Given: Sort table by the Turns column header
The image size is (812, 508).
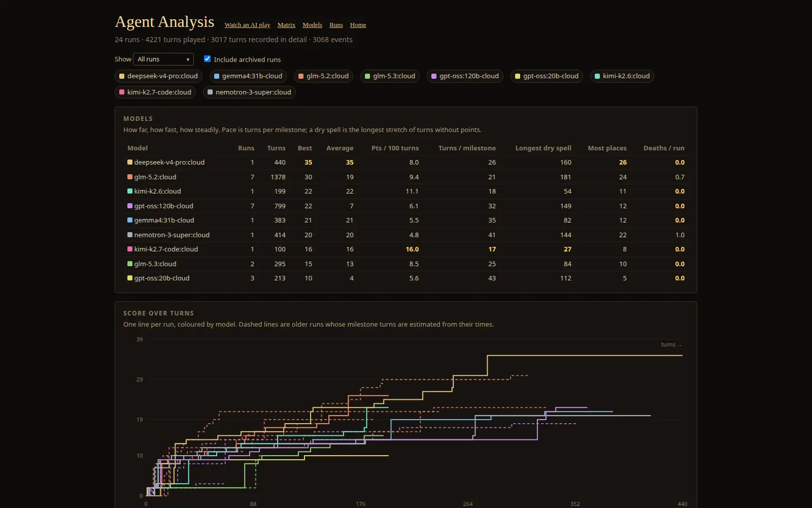Looking at the screenshot, I should click(276, 148).
